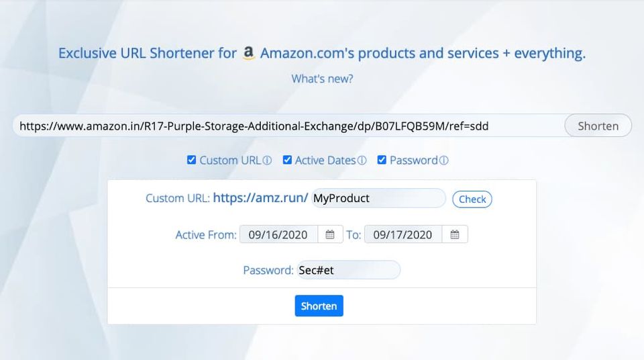
Task: Open the Active From calendar picker icon
Action: point(330,234)
